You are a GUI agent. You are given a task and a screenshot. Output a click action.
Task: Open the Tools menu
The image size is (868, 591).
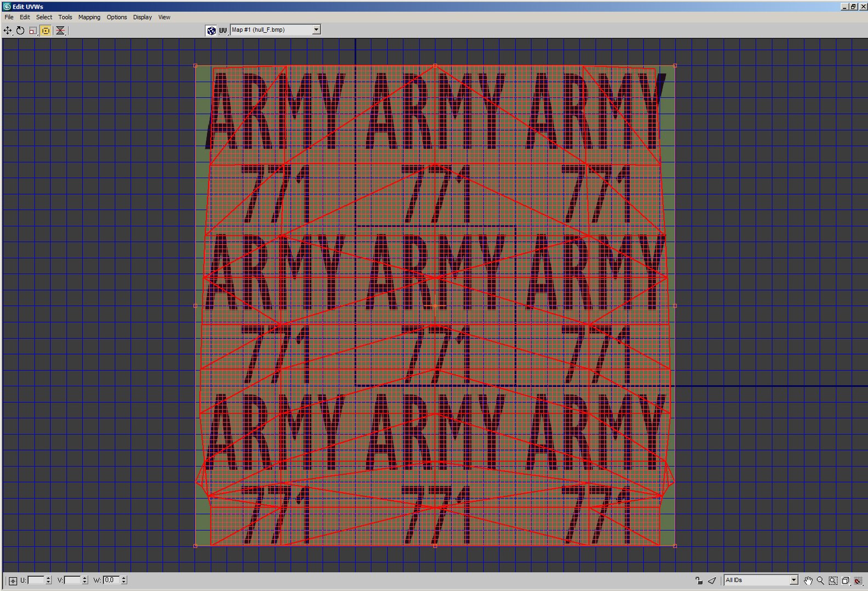[65, 17]
